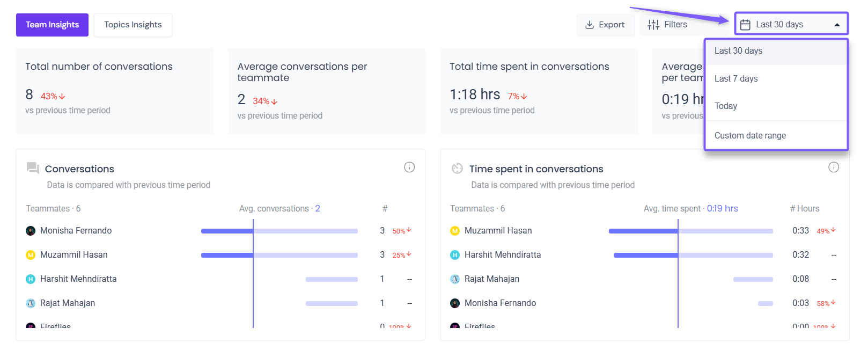
Task: Click Monisha Fernando's avatar in Conversations
Action: [31, 231]
